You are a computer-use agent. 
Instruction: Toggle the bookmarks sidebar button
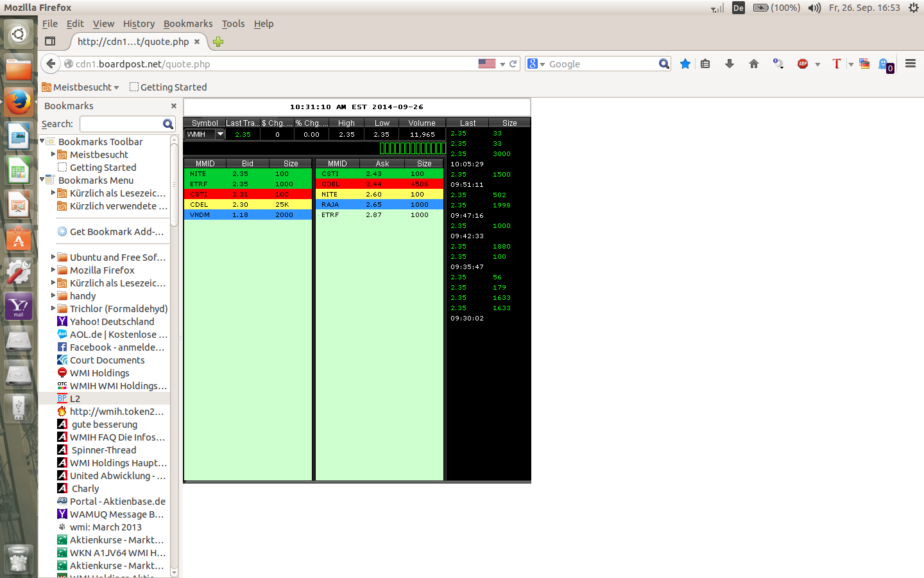pos(50,41)
